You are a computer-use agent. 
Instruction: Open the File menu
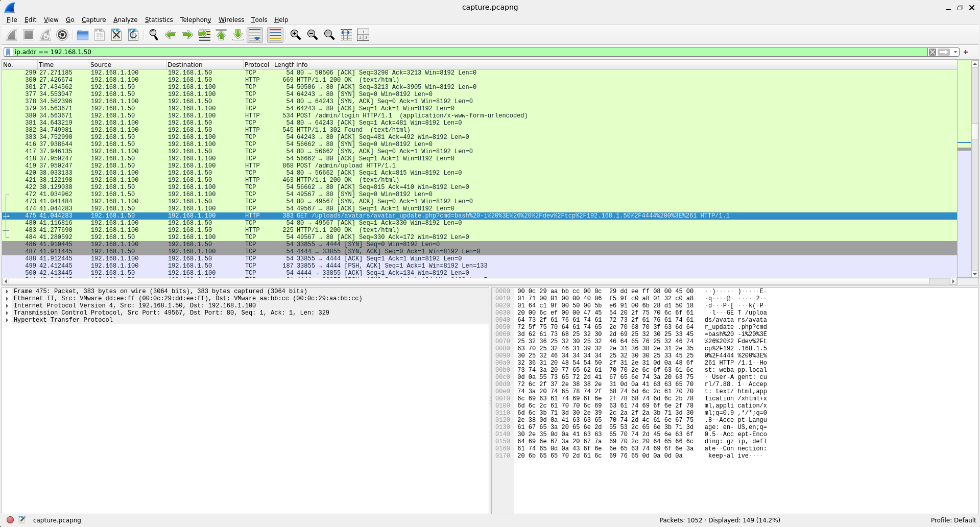tap(12, 19)
